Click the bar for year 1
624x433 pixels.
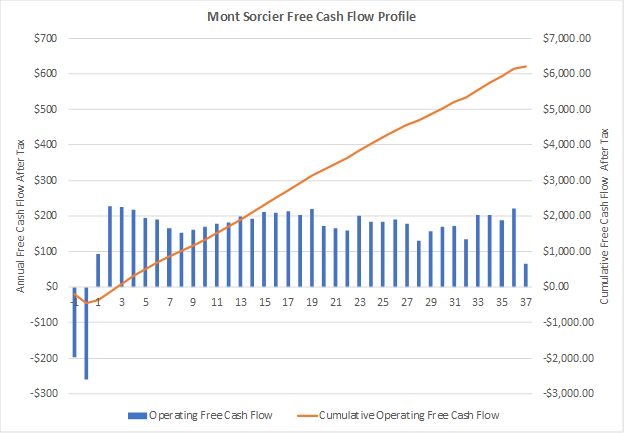coord(98,270)
